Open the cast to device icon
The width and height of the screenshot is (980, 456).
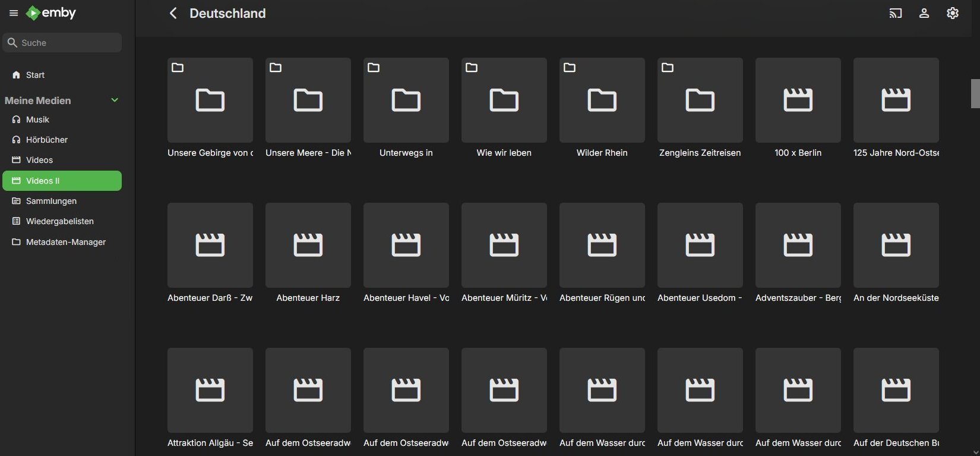pyautogui.click(x=895, y=13)
